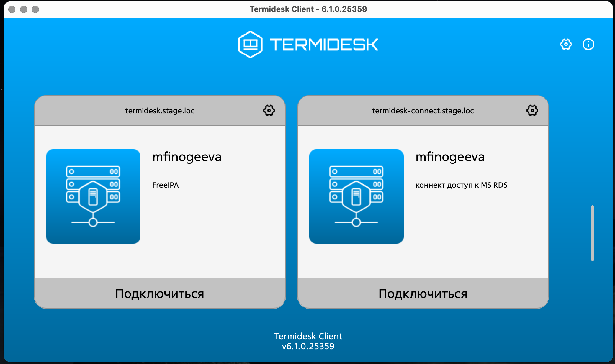Screen dimensions: 615x364
Task: Click the termidesk-connect.stage.loc server title
Action: tap(423, 111)
